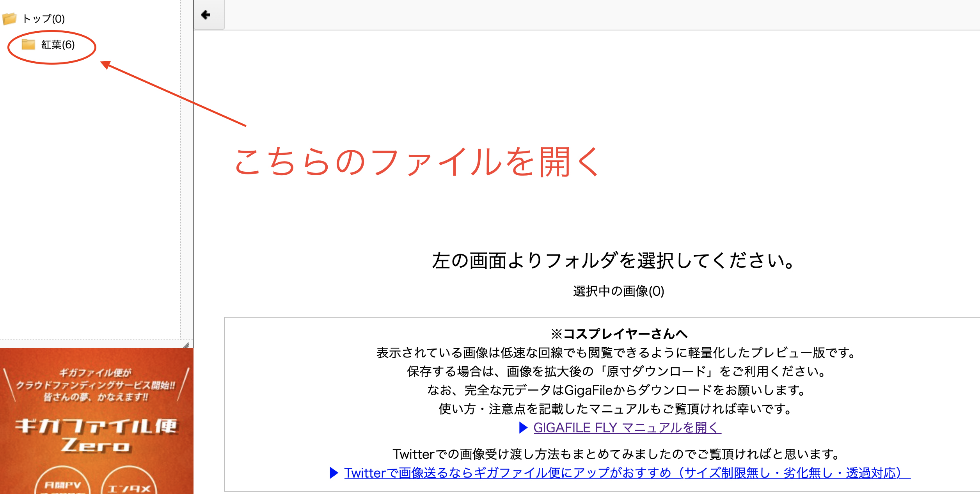Image resolution: width=980 pixels, height=494 pixels.
Task: Open the GIGAFILE FLY マニュアルを開く link
Action: point(627,428)
